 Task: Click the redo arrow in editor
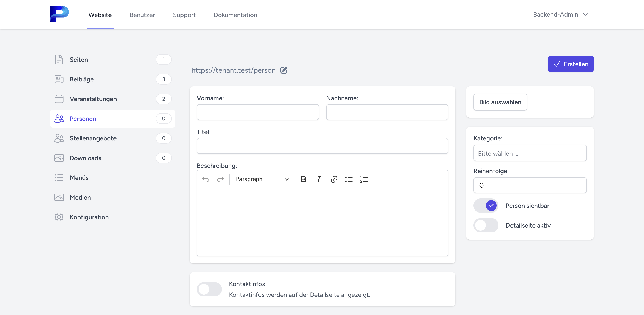coord(220,179)
